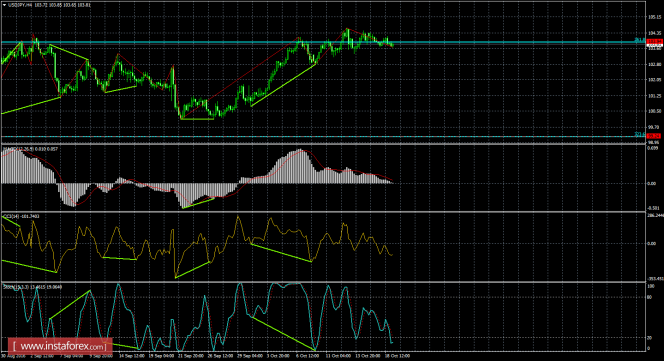Click the 18 Oct 12:00 time axis label
Screen dimensions: 664x361
click(398, 356)
